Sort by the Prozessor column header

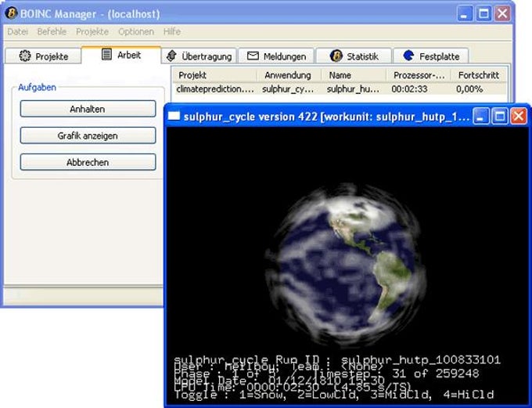point(419,75)
